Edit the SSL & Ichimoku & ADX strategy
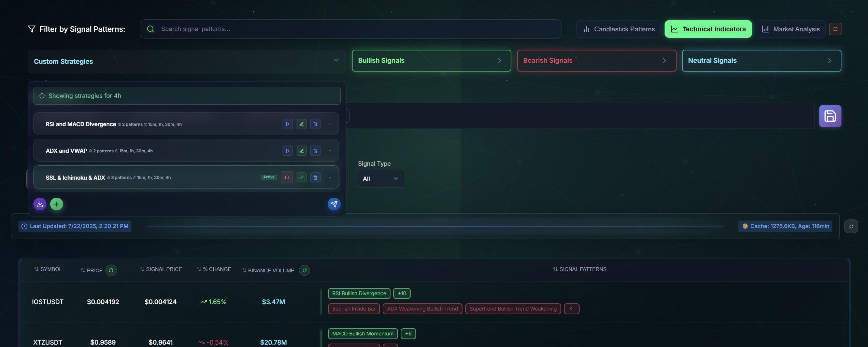Viewport: 868px width, 347px height. coord(301,177)
